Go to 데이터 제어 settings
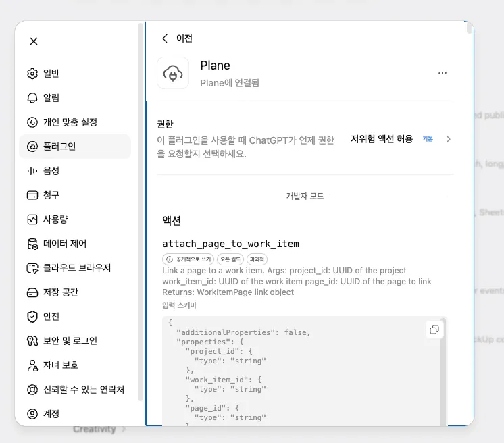Image resolution: width=504 pixels, height=443 pixels. tap(75, 244)
